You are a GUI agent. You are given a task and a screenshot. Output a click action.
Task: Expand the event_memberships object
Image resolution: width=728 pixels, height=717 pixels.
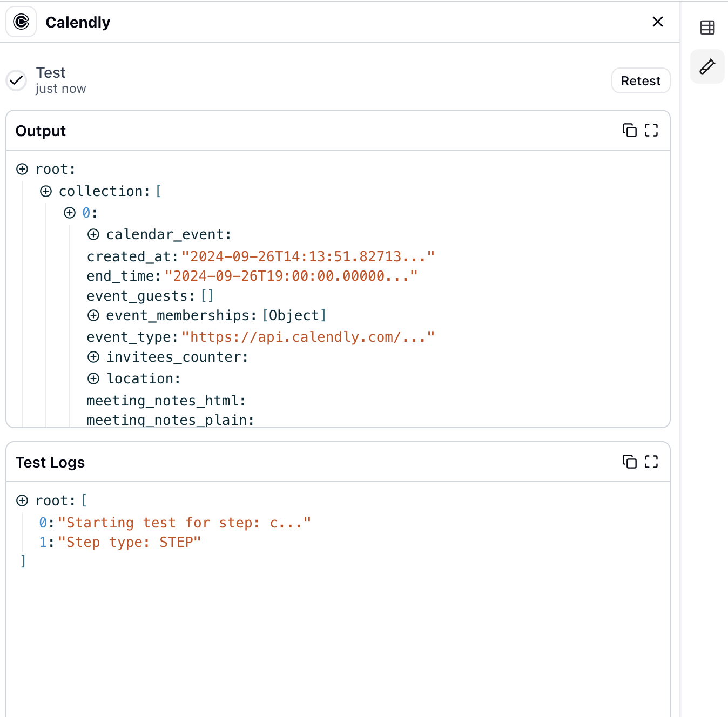click(93, 315)
